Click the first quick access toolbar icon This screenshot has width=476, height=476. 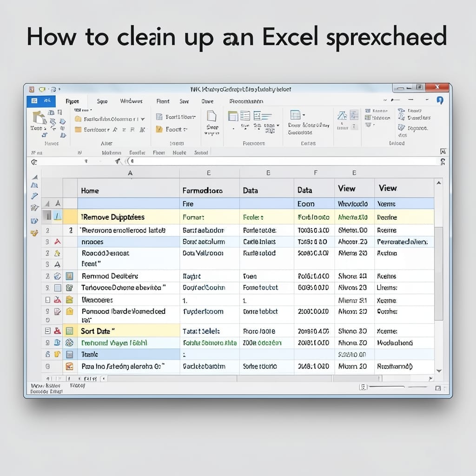click(32, 89)
